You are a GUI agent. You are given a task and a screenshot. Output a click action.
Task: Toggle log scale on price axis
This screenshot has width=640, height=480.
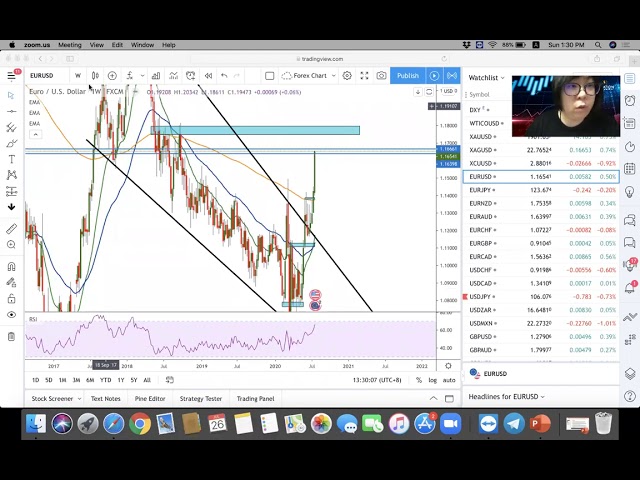tap(433, 380)
